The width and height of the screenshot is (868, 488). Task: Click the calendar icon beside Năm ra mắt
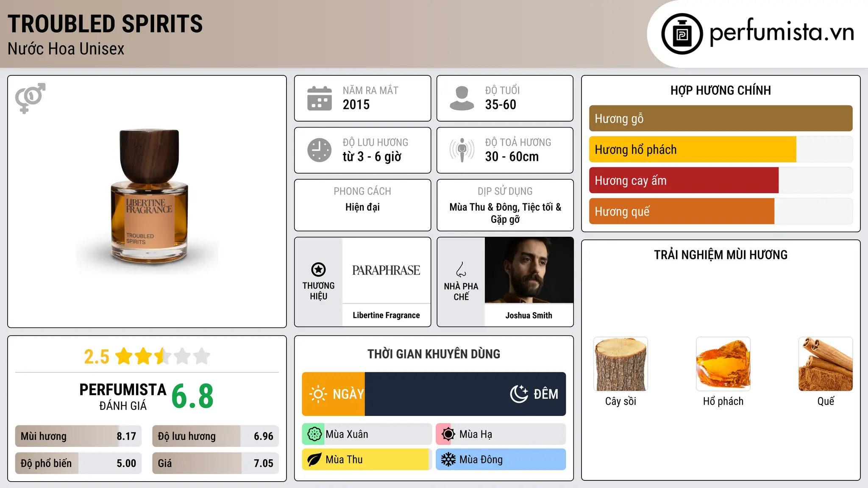coord(320,98)
